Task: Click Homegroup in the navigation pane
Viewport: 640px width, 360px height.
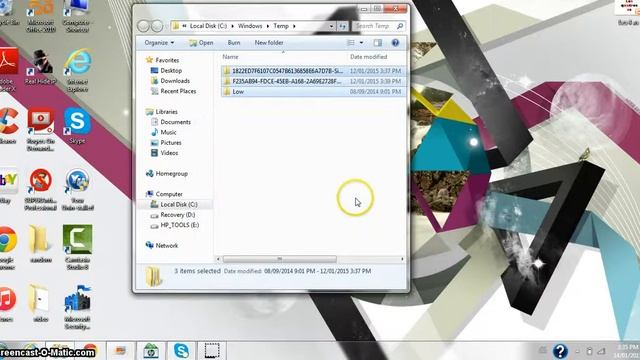Action: (x=171, y=173)
